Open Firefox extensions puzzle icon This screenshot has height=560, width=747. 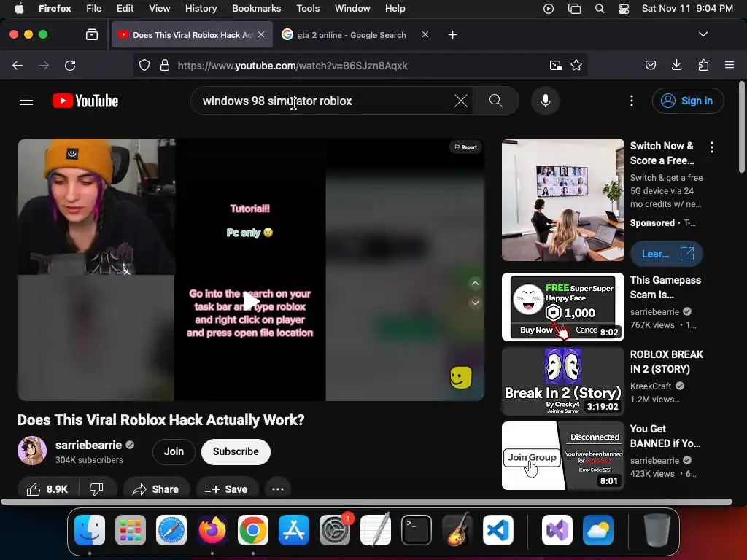(703, 65)
